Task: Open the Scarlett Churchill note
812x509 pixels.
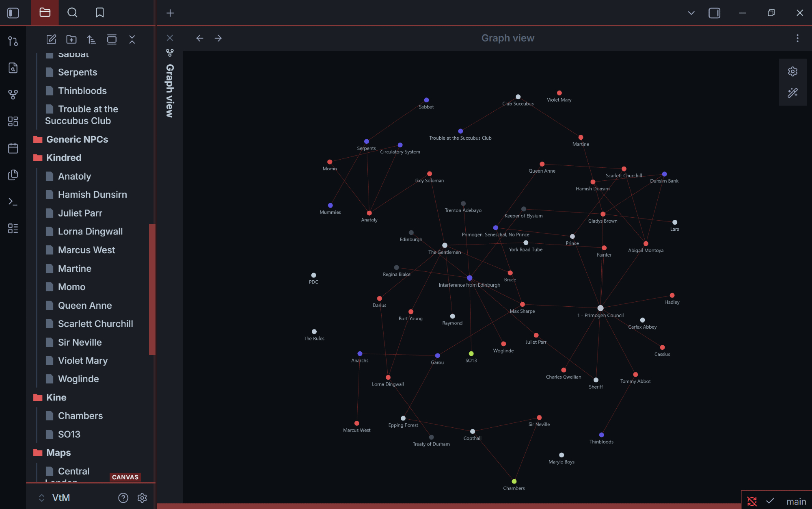Action: click(95, 324)
